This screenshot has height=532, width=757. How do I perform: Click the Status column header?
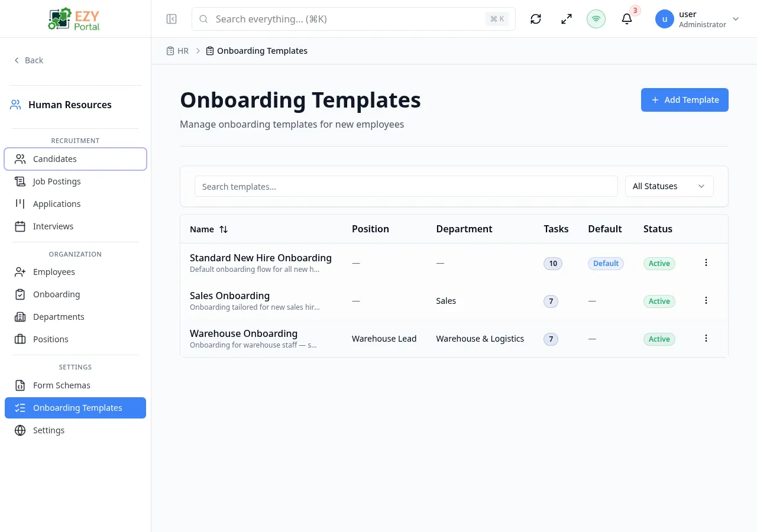click(658, 229)
